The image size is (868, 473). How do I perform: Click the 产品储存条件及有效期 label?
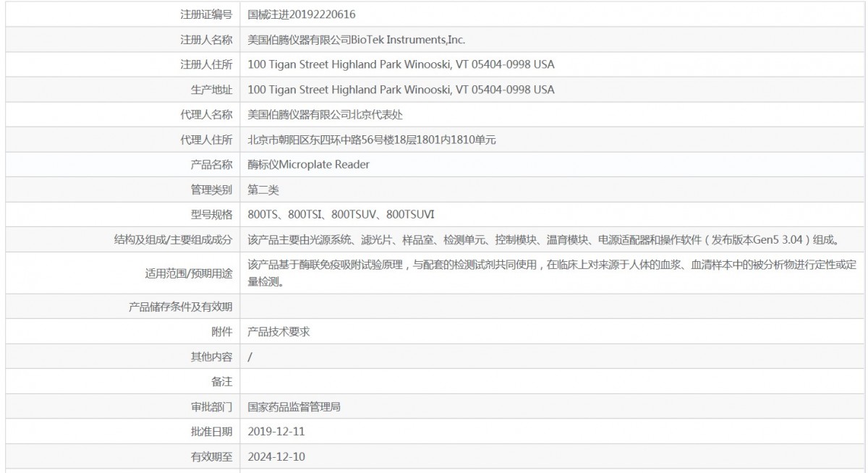(180, 307)
